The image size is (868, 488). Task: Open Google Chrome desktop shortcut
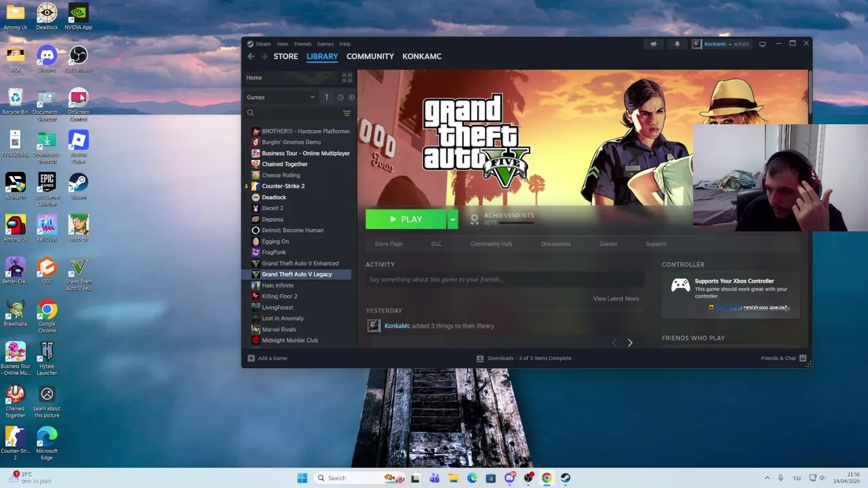click(47, 317)
